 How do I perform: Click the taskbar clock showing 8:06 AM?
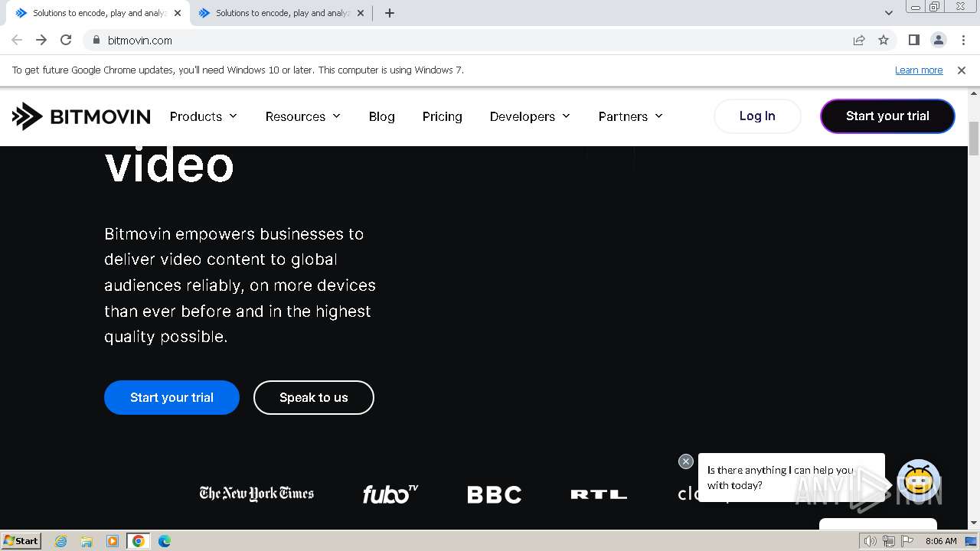(x=941, y=541)
